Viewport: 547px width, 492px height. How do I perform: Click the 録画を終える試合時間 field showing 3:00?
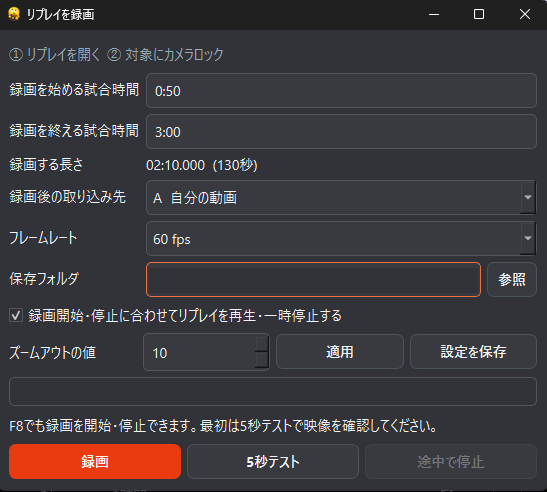pyautogui.click(x=341, y=132)
